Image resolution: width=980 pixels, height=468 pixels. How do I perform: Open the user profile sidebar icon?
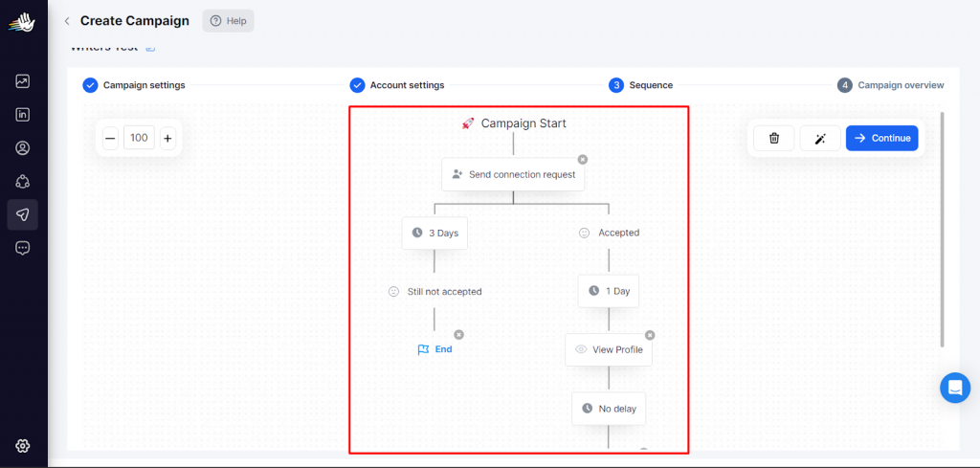[23, 148]
